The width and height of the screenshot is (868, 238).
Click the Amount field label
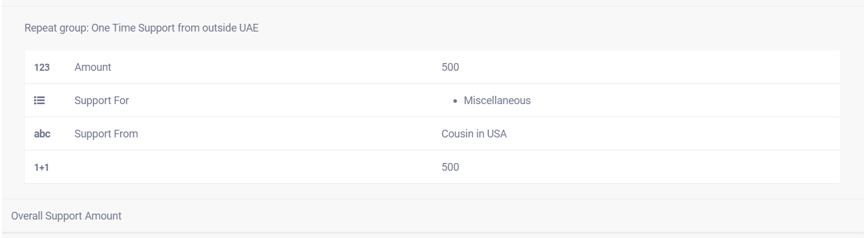tap(92, 67)
